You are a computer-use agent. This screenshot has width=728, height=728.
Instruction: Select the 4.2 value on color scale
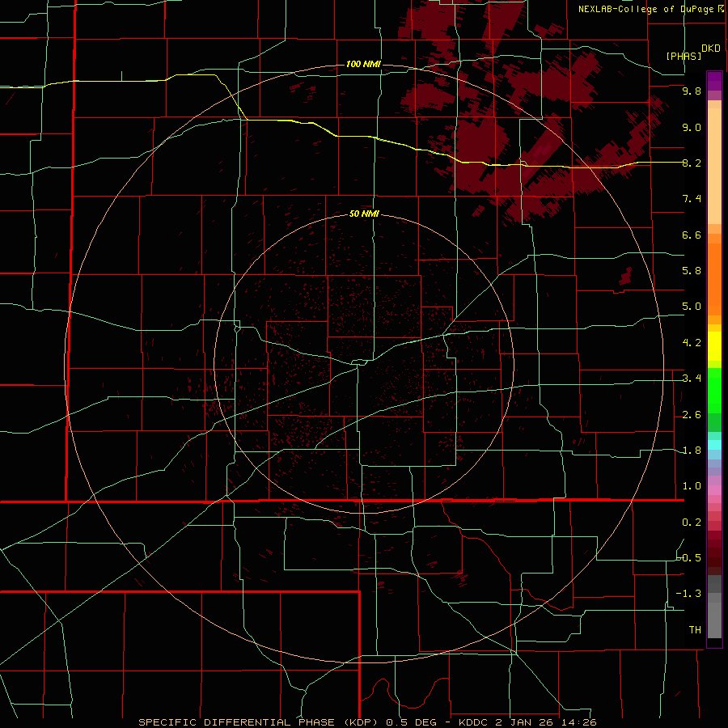click(692, 343)
